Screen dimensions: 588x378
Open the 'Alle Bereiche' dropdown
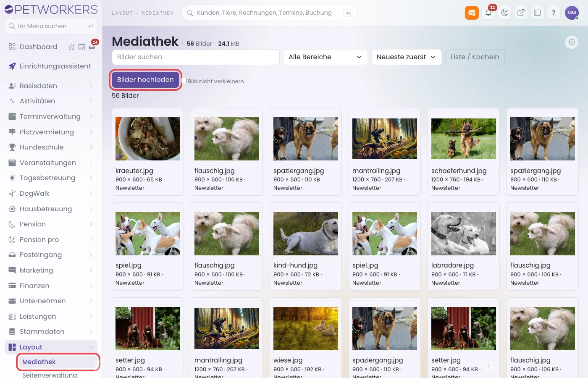tap(325, 57)
